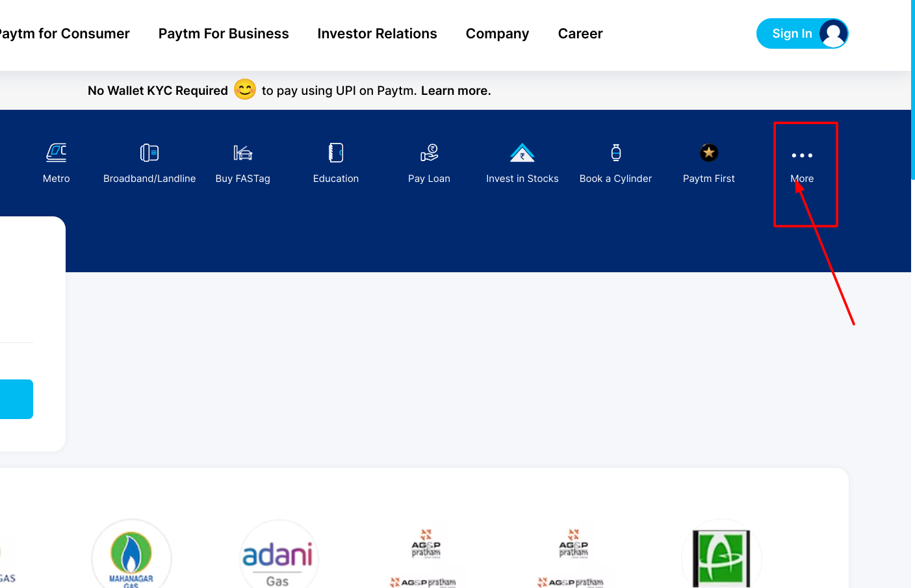Open Paytm for Consumer menu

click(x=64, y=34)
